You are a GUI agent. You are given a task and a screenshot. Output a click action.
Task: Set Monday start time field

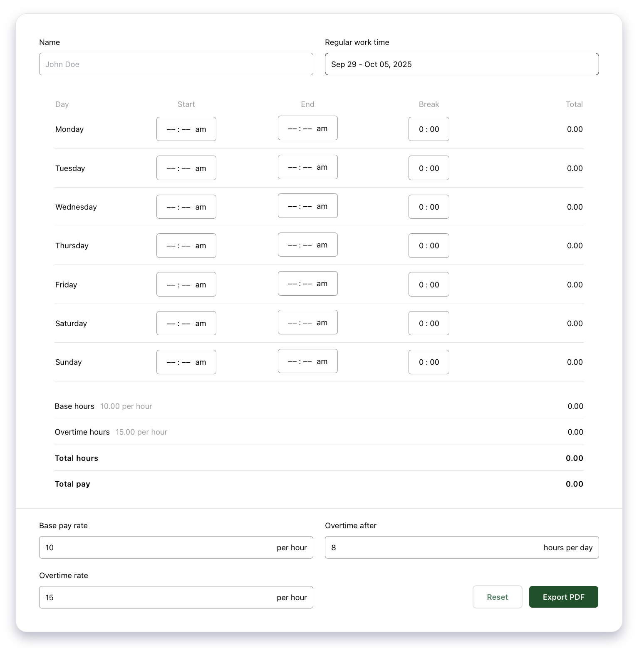[x=186, y=129]
